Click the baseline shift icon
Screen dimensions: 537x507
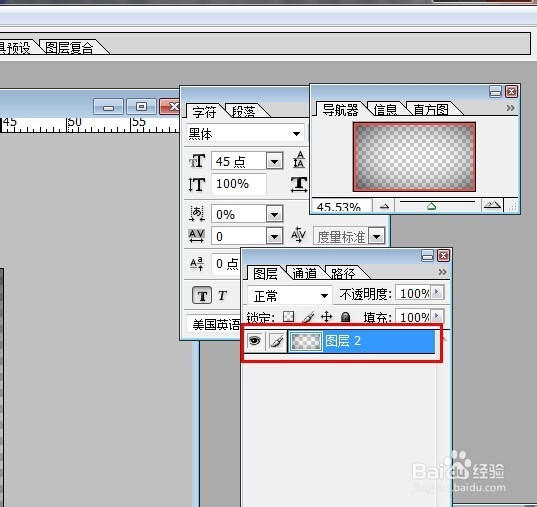click(x=197, y=264)
